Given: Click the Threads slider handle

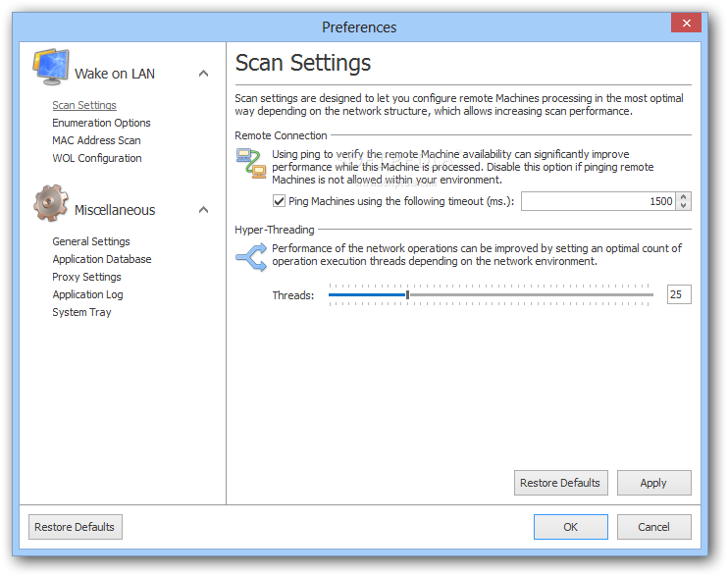Looking at the screenshot, I should (407, 294).
